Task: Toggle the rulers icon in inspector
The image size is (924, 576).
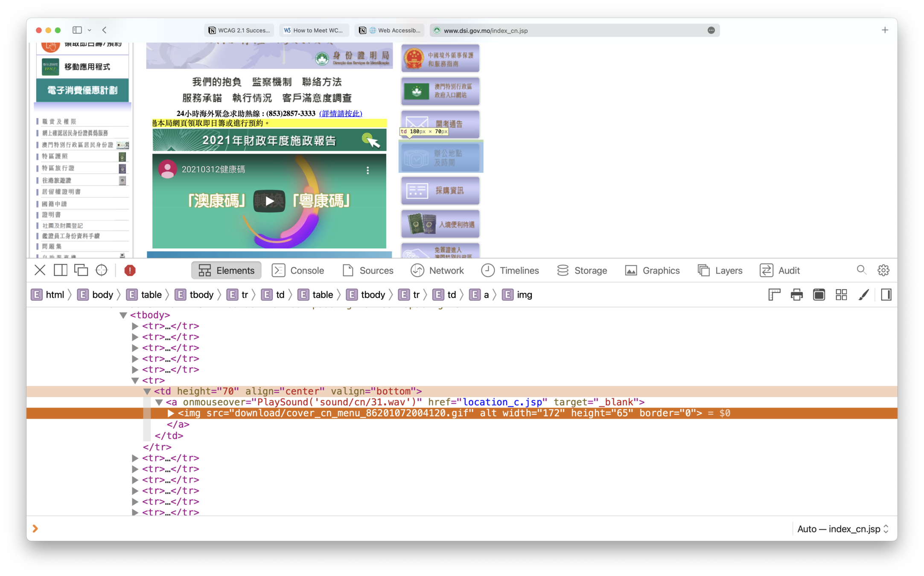Action: tap(774, 294)
